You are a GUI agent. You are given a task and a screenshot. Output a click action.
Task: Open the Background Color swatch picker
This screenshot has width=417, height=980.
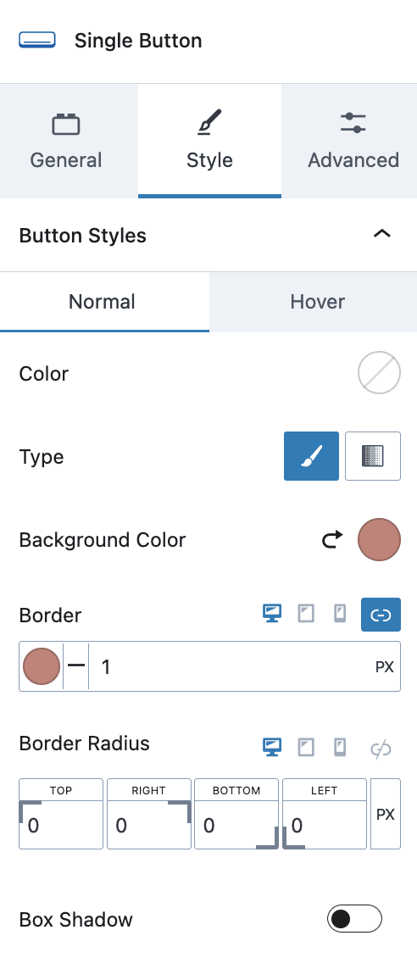coord(379,539)
